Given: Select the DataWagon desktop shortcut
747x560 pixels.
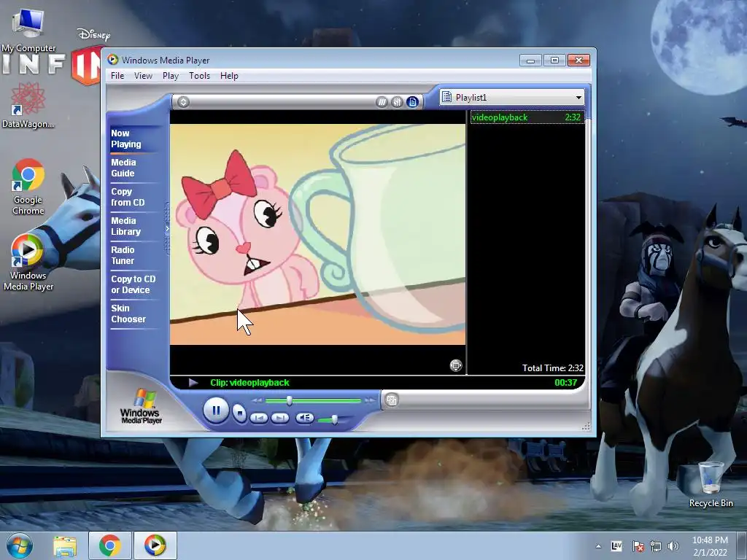Looking at the screenshot, I should click(x=28, y=105).
